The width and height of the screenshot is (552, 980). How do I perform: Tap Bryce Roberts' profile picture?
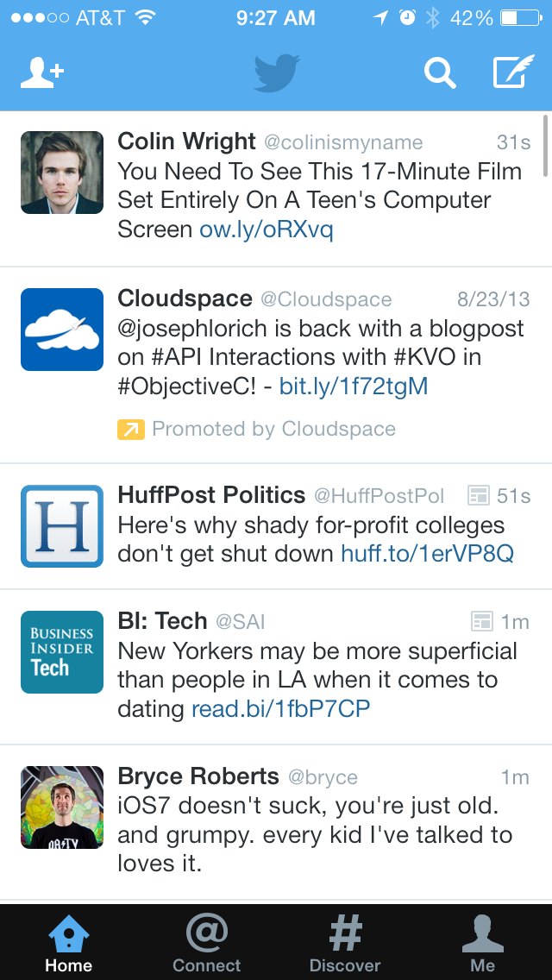point(62,807)
